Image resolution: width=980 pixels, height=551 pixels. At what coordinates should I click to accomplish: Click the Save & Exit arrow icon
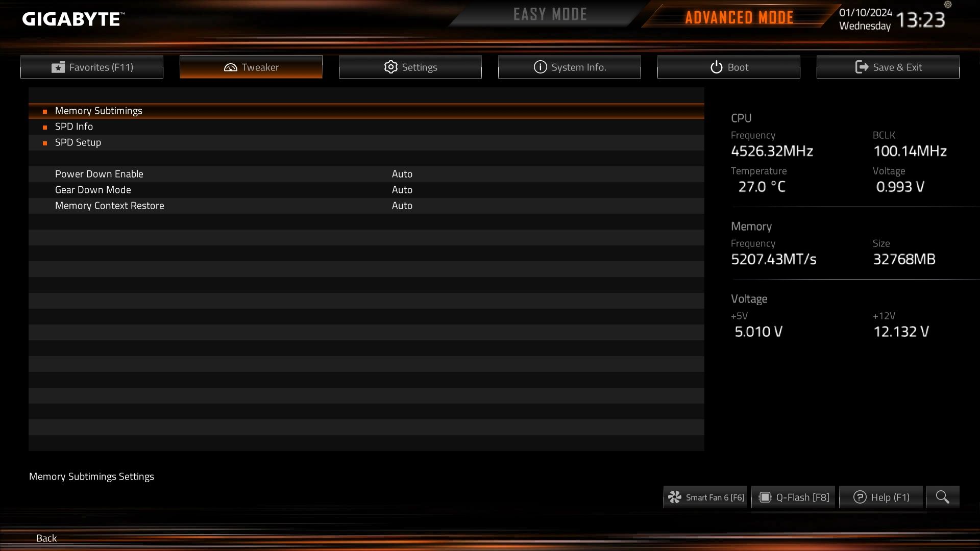pos(862,67)
